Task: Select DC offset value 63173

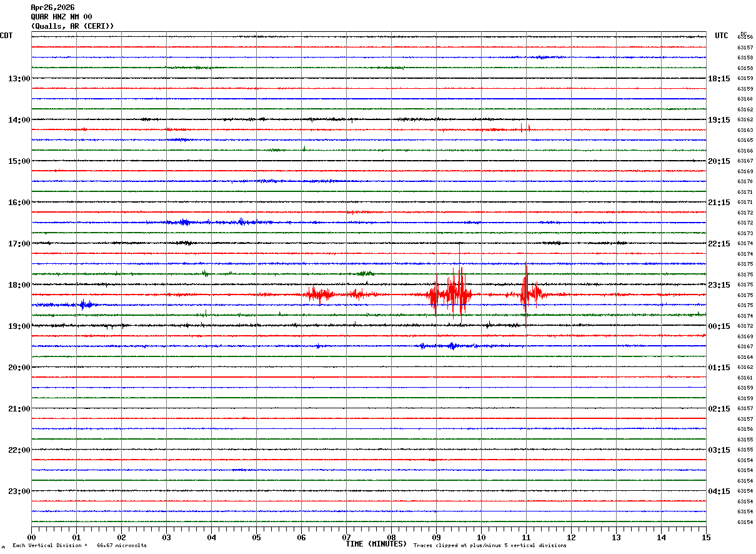Action: click(745, 233)
